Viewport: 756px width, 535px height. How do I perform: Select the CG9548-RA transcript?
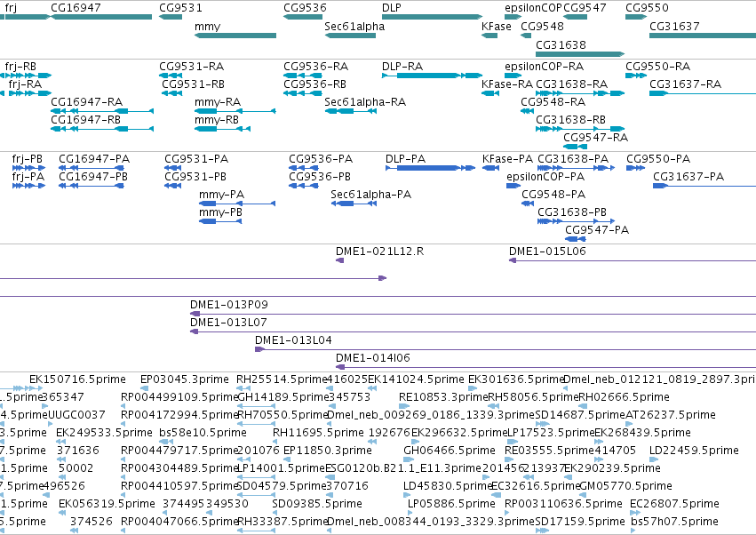click(527, 111)
